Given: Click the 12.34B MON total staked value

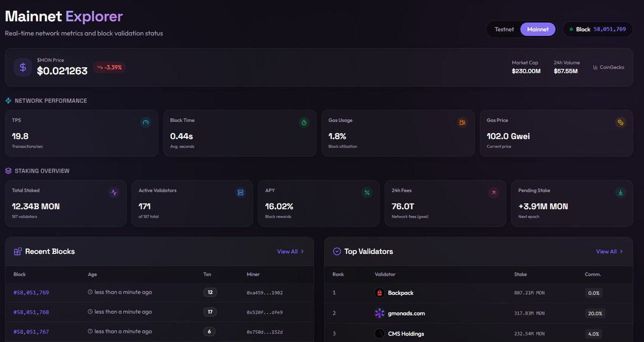Looking at the screenshot, I should 36,206.
